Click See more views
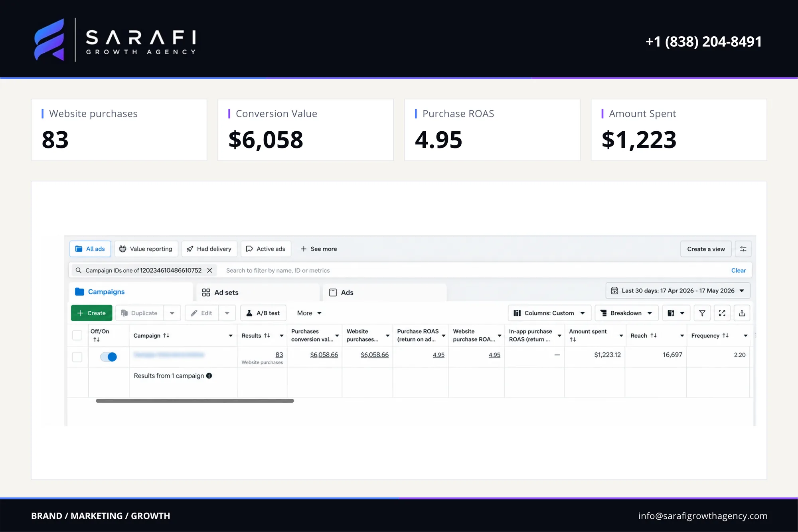 click(319, 249)
